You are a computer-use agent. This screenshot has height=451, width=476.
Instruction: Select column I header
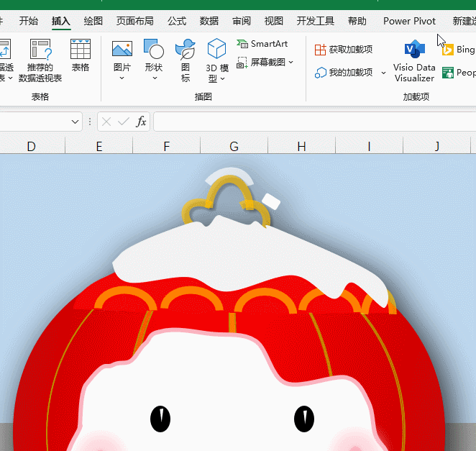369,147
